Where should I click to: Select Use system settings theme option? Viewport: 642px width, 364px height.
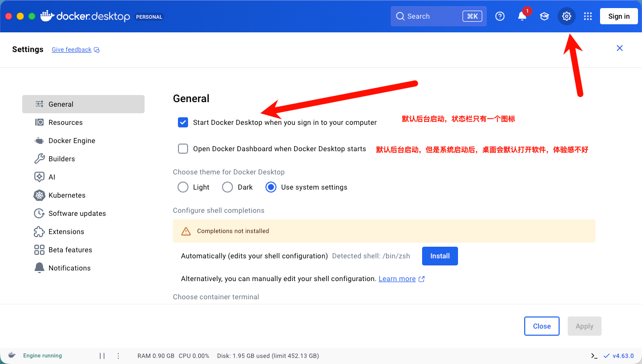[271, 187]
